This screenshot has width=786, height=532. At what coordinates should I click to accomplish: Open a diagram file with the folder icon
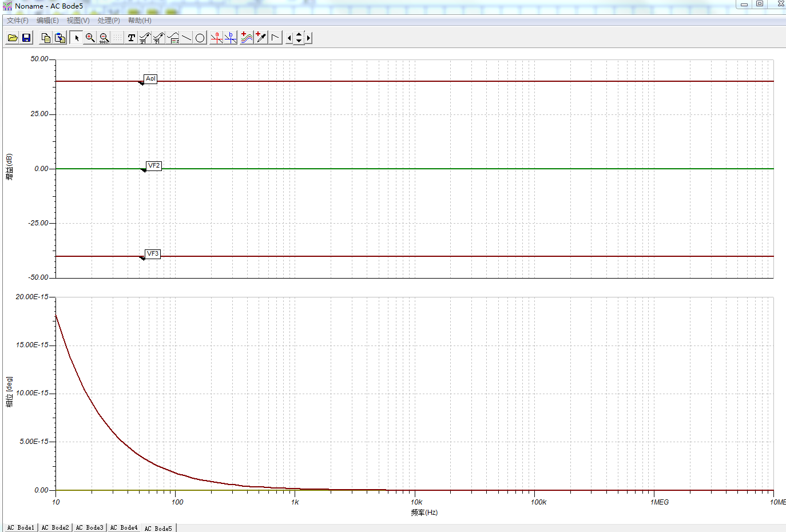[13, 38]
